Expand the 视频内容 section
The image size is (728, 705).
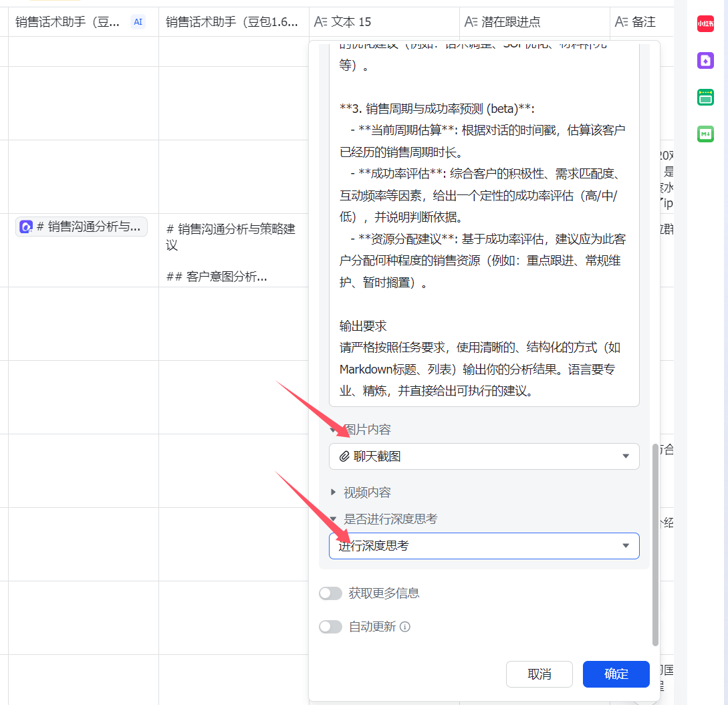pos(334,492)
